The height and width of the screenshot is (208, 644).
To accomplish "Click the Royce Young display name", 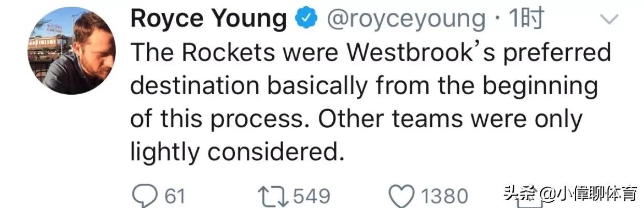I will tap(208, 20).
